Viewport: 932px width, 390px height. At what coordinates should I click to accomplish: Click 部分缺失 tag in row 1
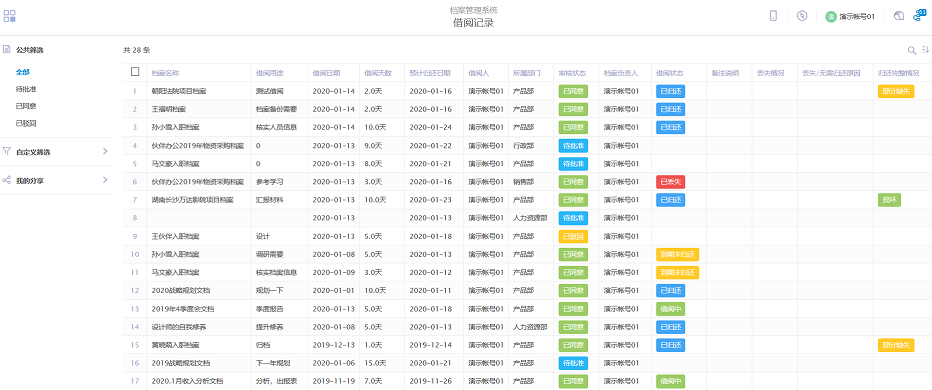[896, 92]
